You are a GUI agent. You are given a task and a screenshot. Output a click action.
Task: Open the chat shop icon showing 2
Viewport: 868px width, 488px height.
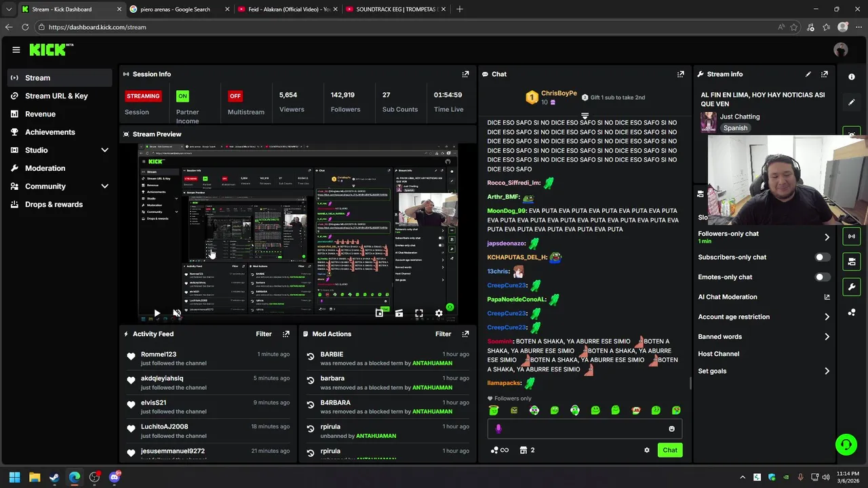pyautogui.click(x=527, y=450)
